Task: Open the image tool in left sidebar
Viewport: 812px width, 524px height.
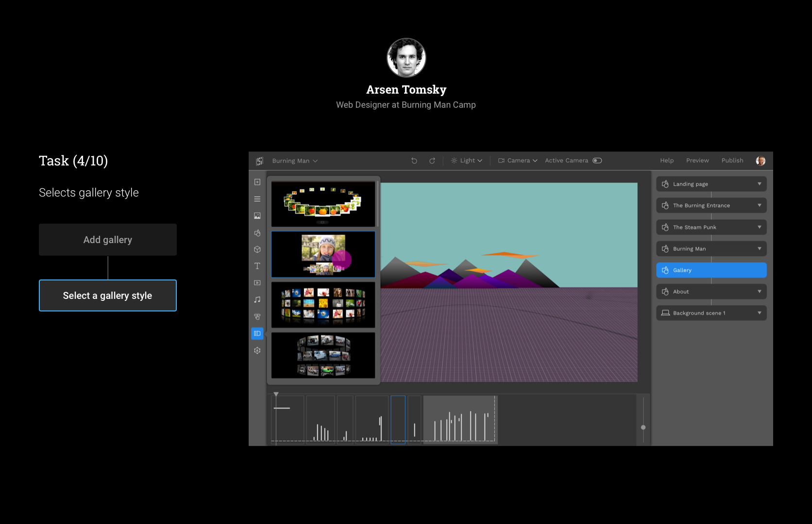Action: [x=257, y=216]
